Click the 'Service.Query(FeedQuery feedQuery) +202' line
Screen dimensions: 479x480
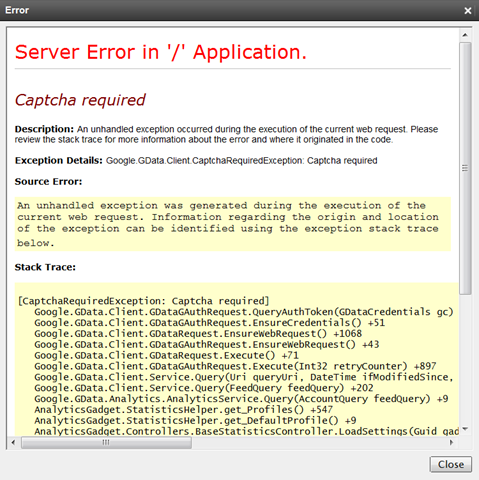pos(204,388)
